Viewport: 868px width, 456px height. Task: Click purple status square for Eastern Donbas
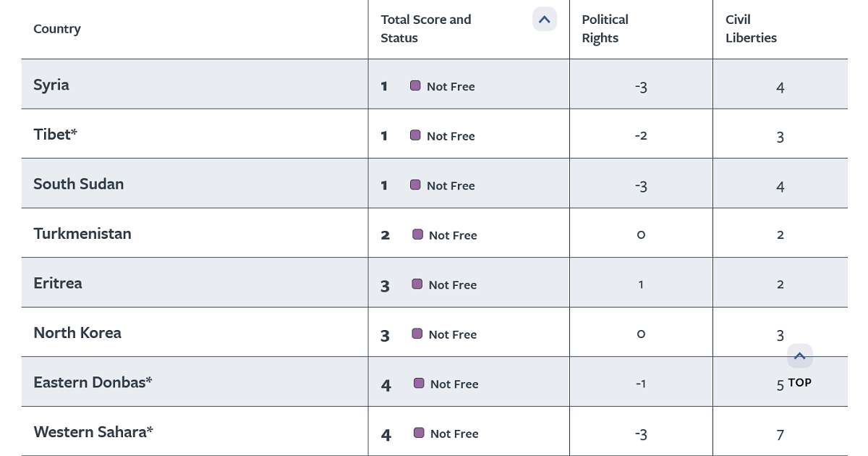tap(419, 383)
